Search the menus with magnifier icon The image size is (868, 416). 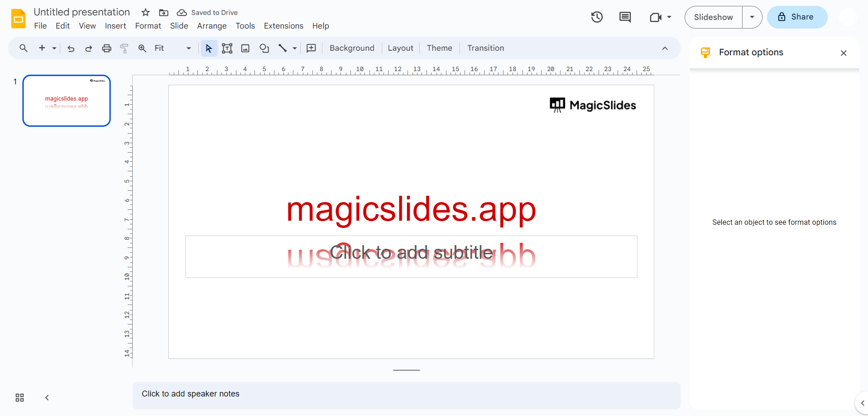pos(24,48)
